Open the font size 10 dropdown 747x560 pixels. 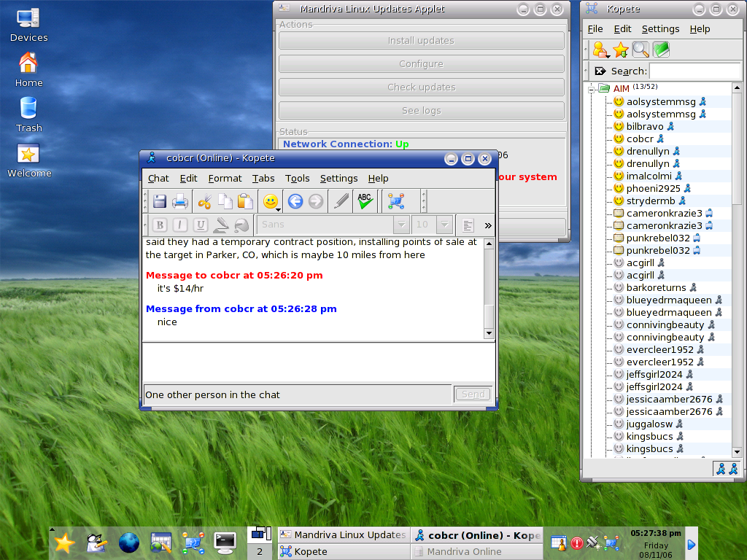(444, 225)
